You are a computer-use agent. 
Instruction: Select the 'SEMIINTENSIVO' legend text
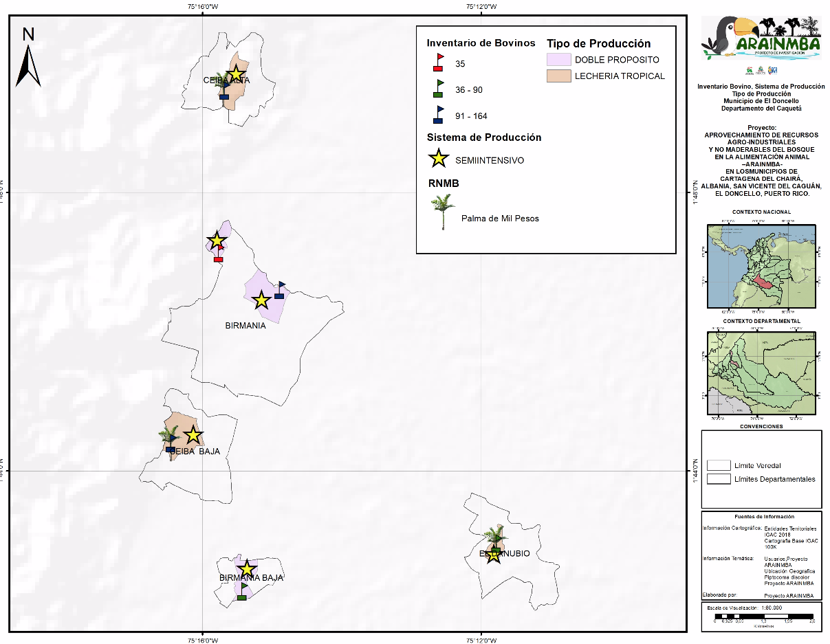click(490, 160)
